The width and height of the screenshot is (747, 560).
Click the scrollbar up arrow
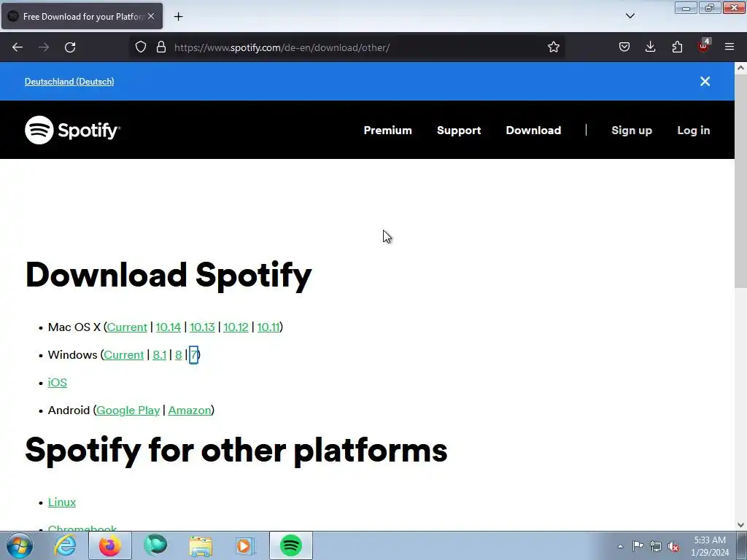pos(740,68)
